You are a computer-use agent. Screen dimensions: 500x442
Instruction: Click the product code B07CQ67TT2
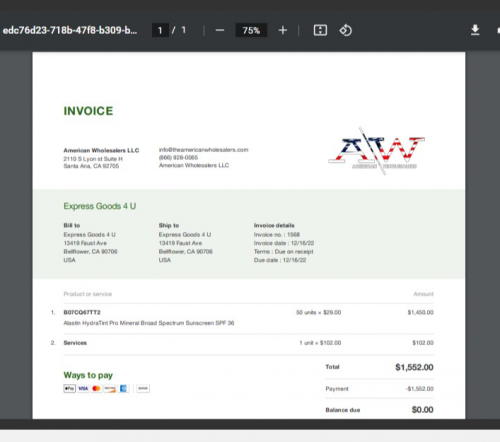(x=82, y=312)
